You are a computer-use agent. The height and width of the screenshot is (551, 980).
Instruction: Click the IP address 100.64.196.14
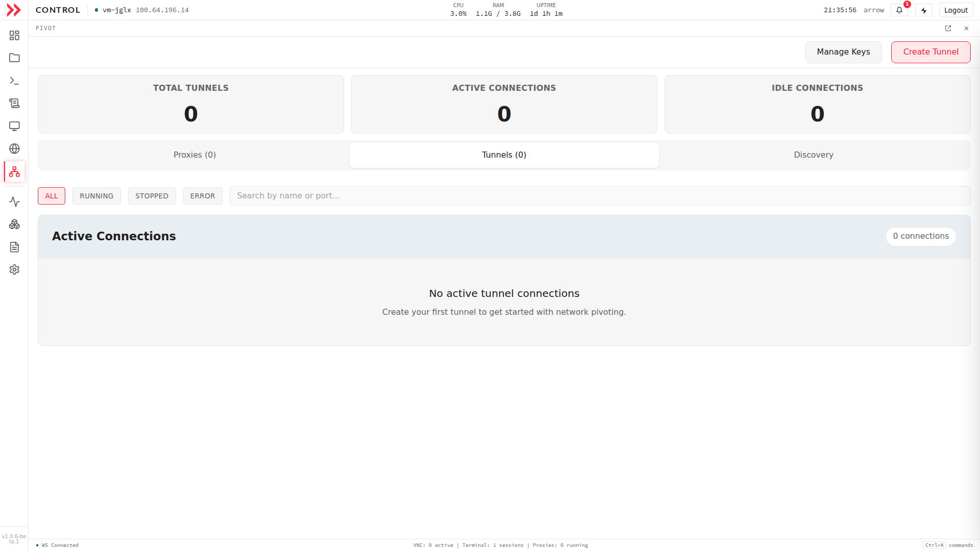162,10
